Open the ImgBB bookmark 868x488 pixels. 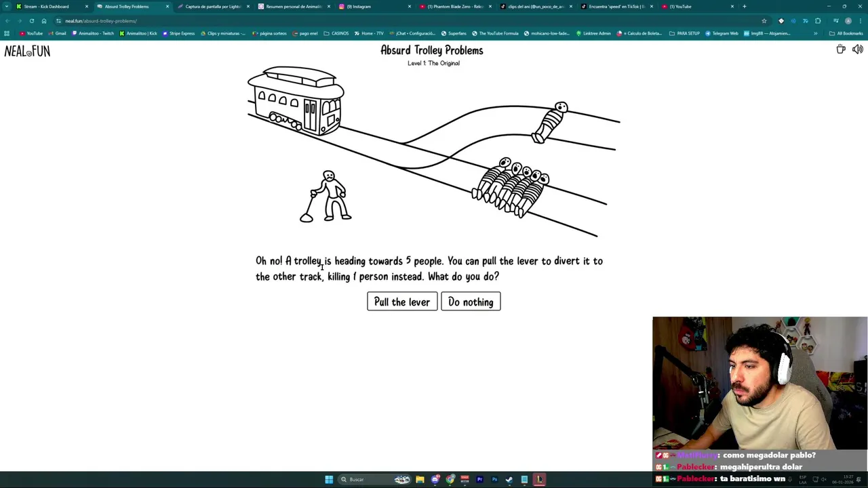pos(767,33)
